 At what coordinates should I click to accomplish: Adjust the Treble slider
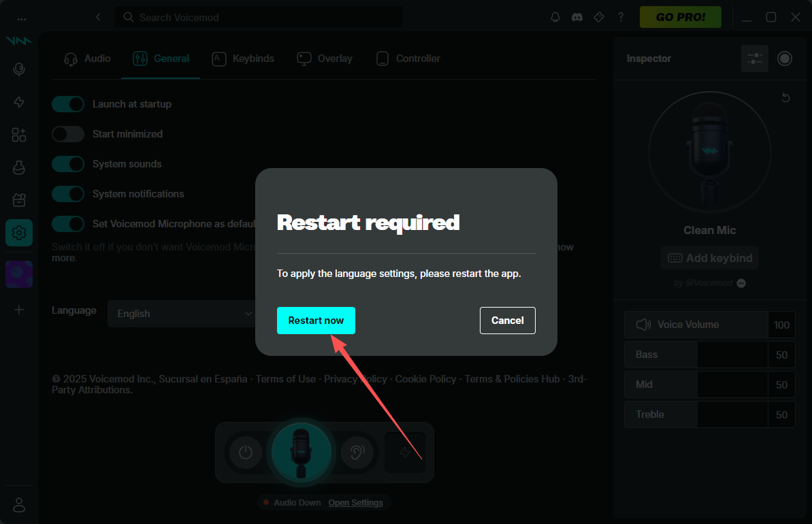(696, 414)
